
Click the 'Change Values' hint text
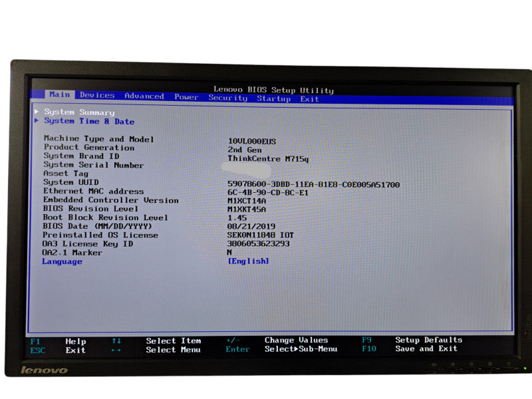[x=296, y=340]
